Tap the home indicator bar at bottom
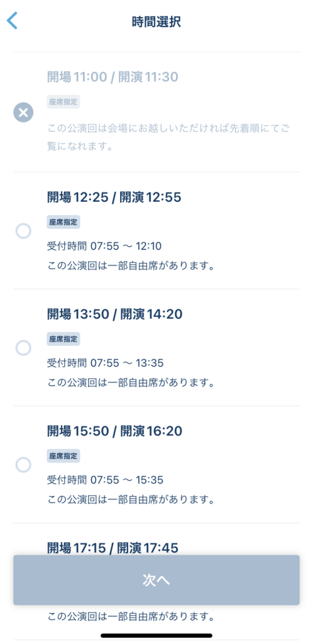This screenshot has height=644, width=313. [x=156, y=635]
